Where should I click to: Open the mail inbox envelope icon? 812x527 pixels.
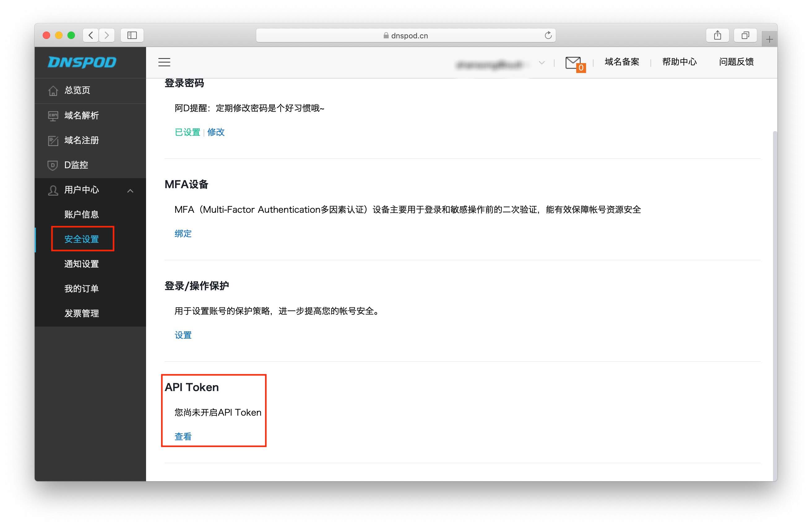click(573, 63)
